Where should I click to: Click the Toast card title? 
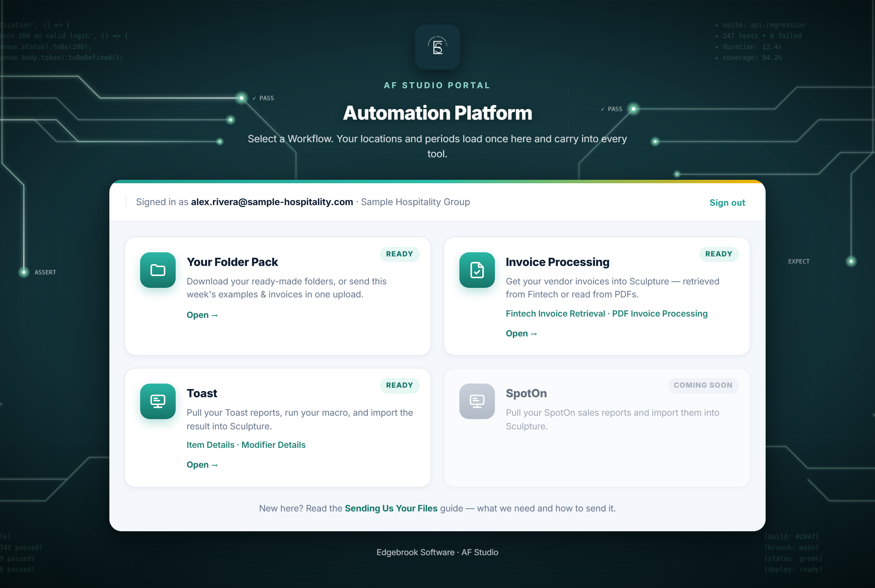click(x=202, y=393)
